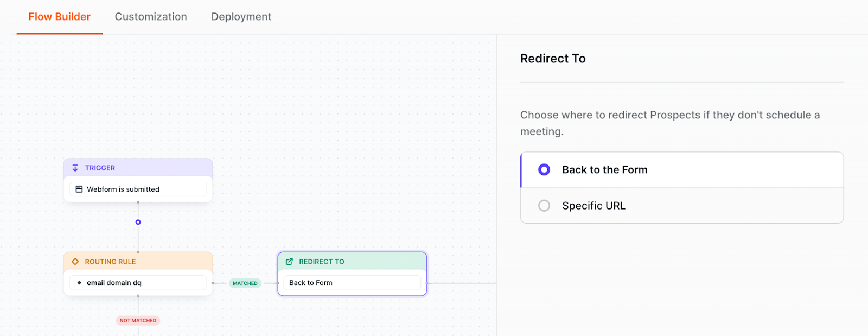Click the Routing Rule diamond icon

point(75,262)
